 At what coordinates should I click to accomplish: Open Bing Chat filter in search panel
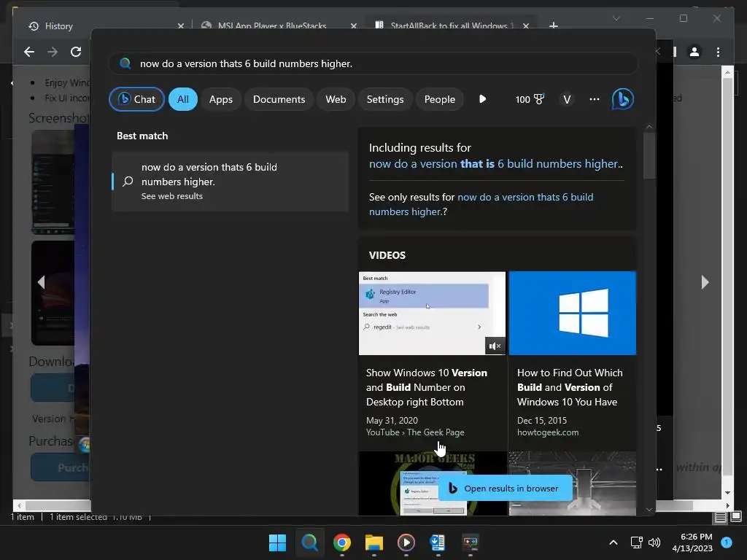click(136, 99)
